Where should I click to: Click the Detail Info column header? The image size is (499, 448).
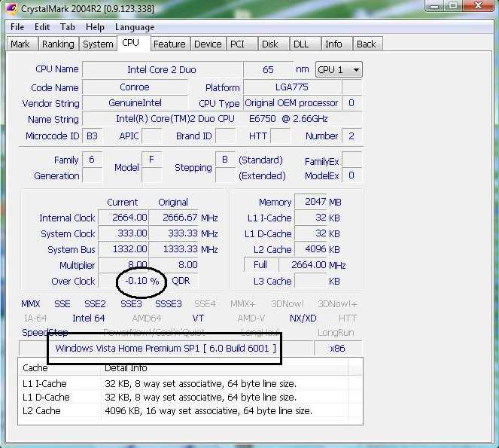coord(225,367)
